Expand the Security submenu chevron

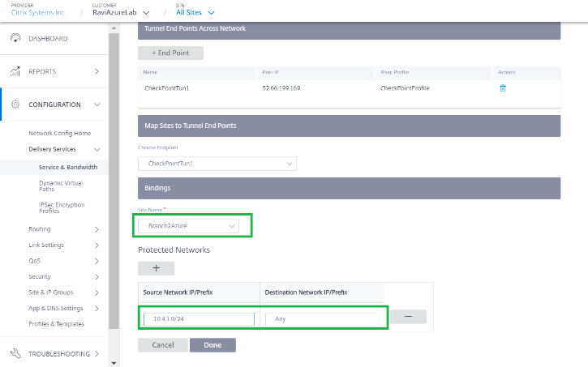pos(97,277)
